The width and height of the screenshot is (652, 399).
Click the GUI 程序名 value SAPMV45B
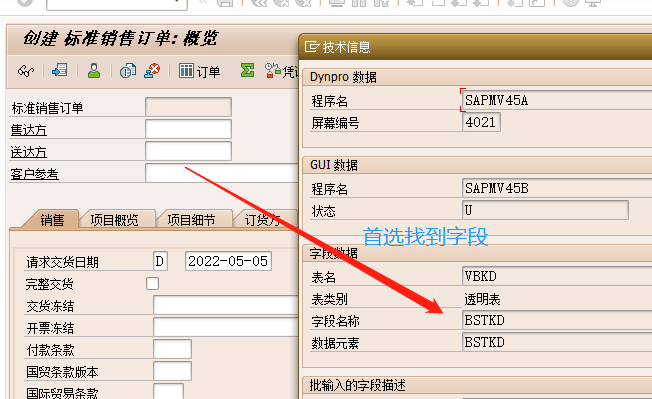click(x=557, y=188)
